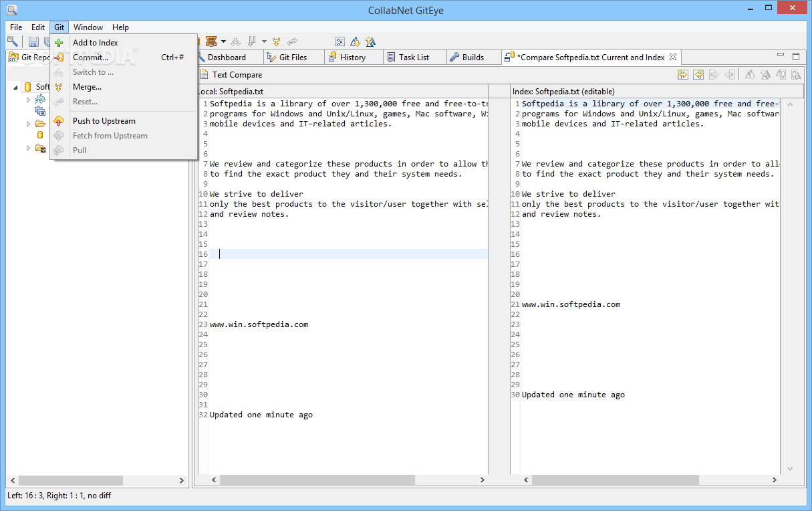
Task: Click the Save floppy disk toolbar icon
Action: click(x=33, y=41)
